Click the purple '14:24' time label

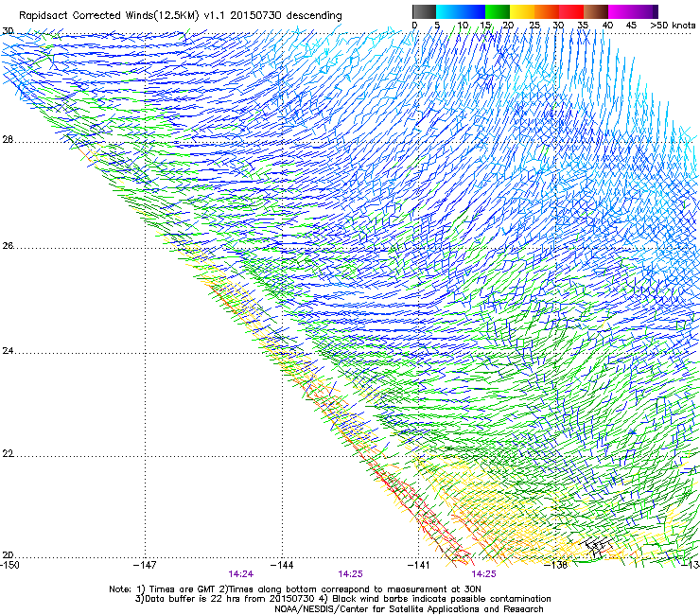coord(241,574)
